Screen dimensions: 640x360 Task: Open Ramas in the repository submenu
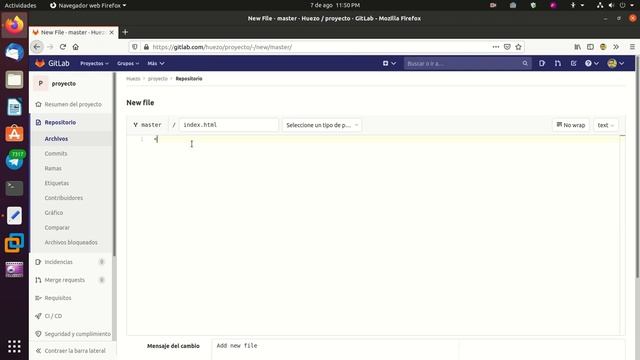coord(53,168)
